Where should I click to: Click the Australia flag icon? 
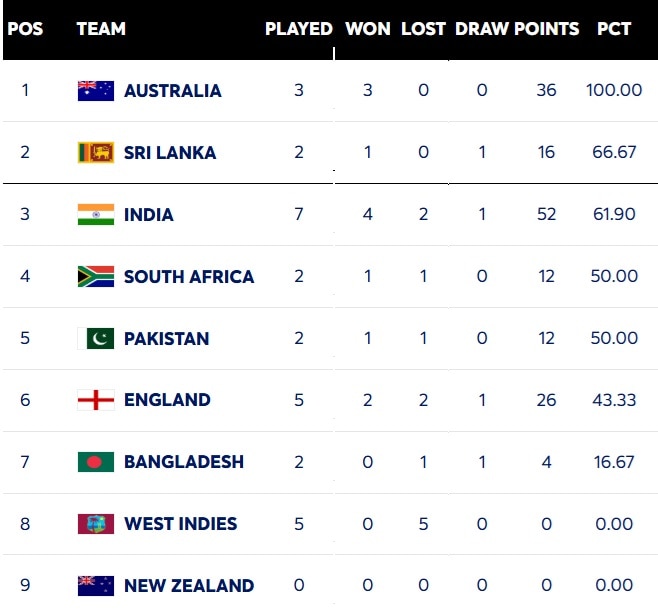pyautogui.click(x=96, y=91)
